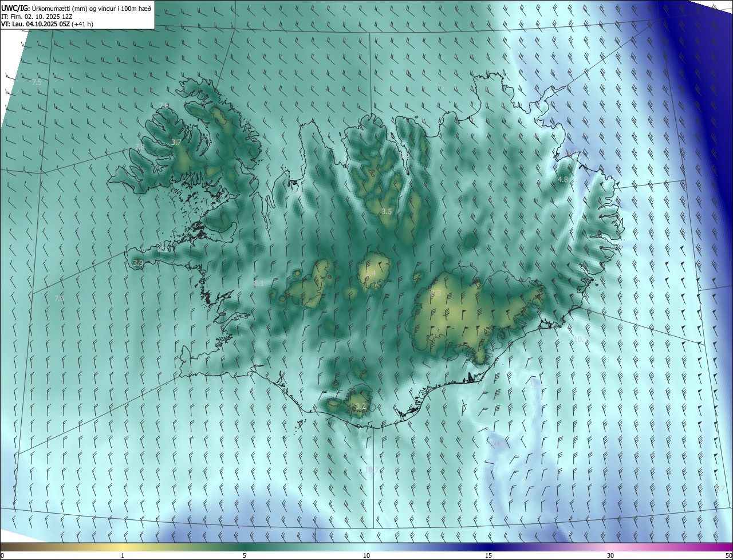This screenshot has height=560, width=733.
Task: Click the 'VT: Lau. 04.10.2025 05Z (+41 h)' line
Action: tap(47, 24)
